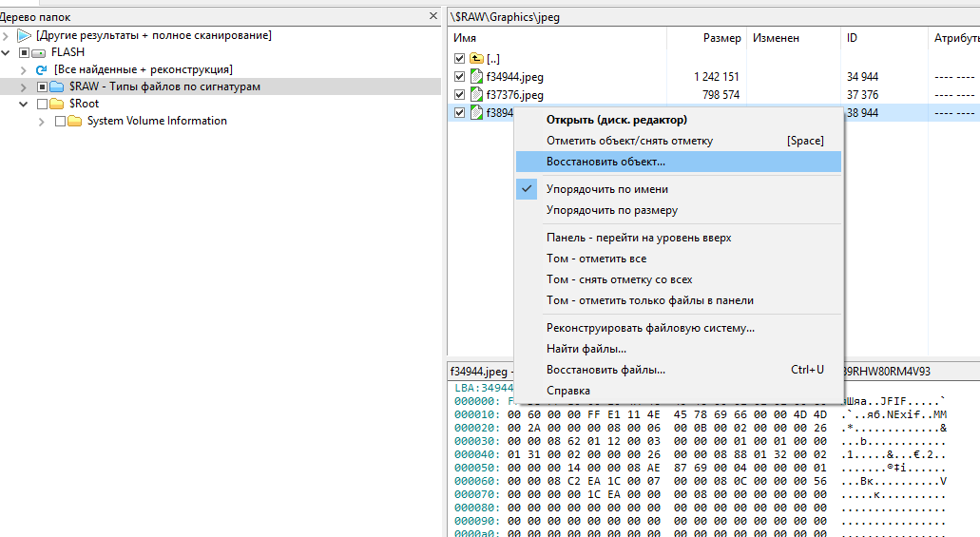Screen dimensions: 980x537
Task: Choose Найти файлы... in context menu
Action: click(x=586, y=349)
